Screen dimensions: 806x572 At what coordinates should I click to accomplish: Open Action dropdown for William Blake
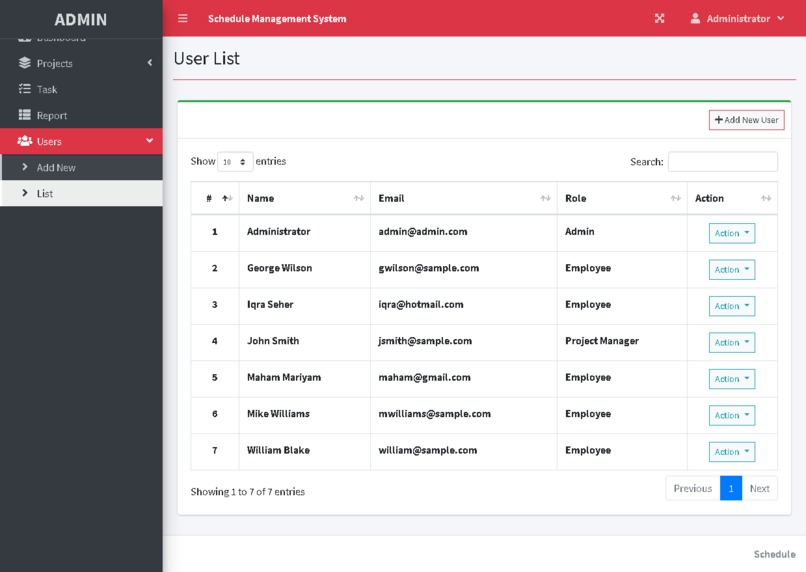coord(731,452)
